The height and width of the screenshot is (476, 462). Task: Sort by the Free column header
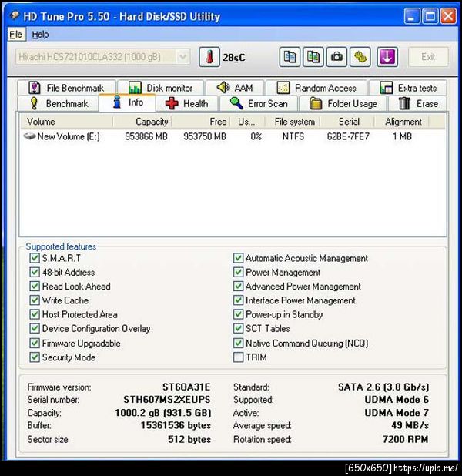pyautogui.click(x=201, y=122)
